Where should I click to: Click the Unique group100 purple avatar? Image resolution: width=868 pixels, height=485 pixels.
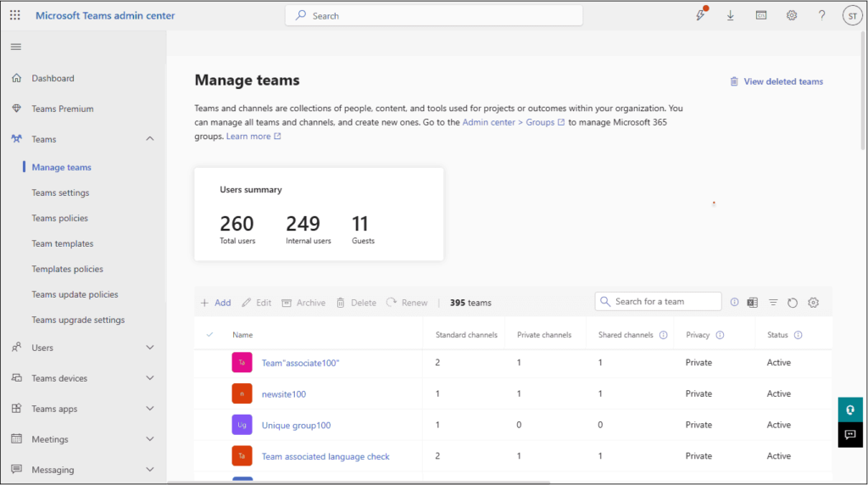click(242, 425)
